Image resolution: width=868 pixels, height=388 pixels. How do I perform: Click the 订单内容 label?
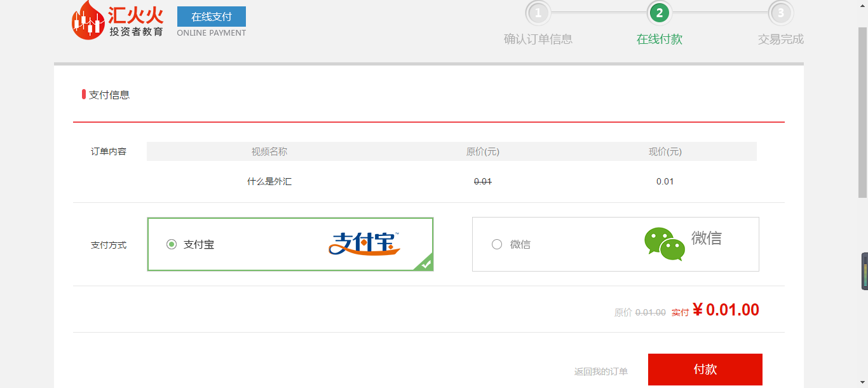click(109, 151)
